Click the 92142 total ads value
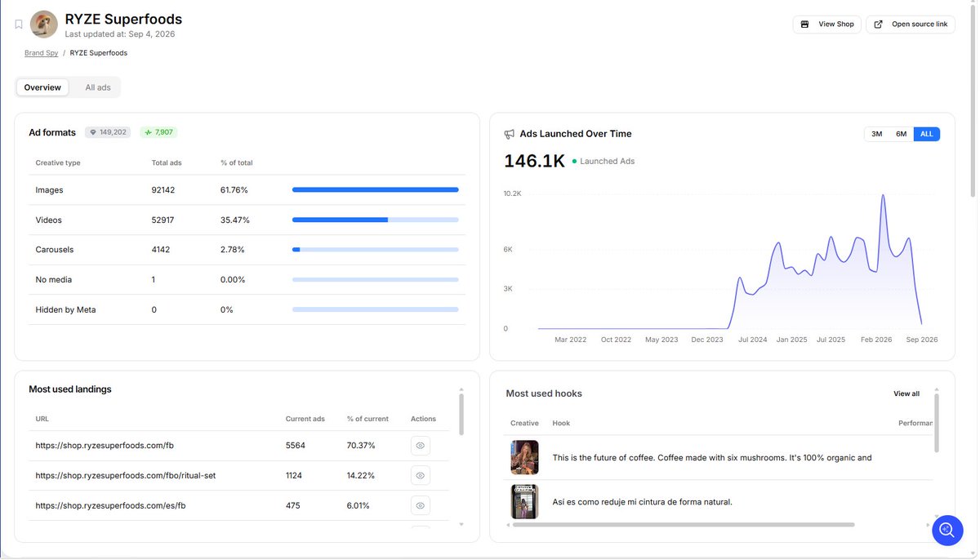This screenshot has height=560, width=980. click(x=163, y=190)
